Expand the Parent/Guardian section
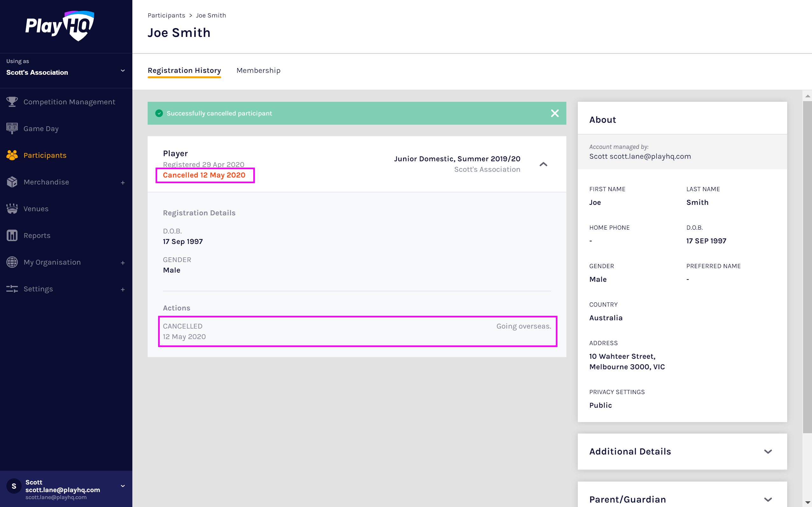 [x=768, y=499]
